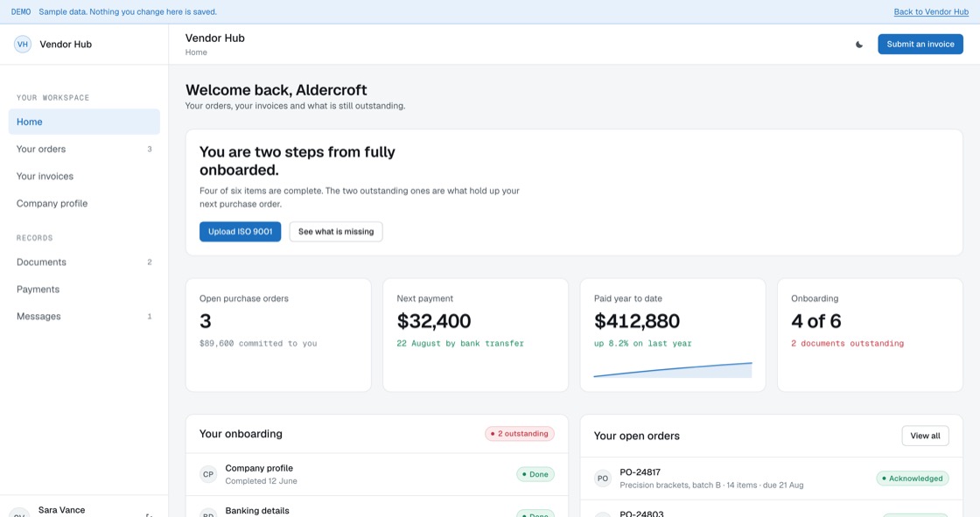The image size is (980, 517).
Task: Click the Sara Vance user name
Action: point(61,510)
